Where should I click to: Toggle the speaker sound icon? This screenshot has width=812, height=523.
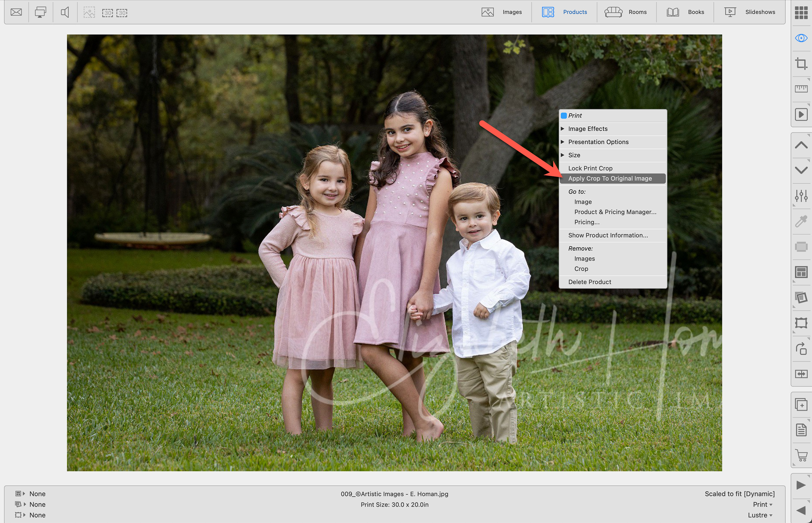65,12
